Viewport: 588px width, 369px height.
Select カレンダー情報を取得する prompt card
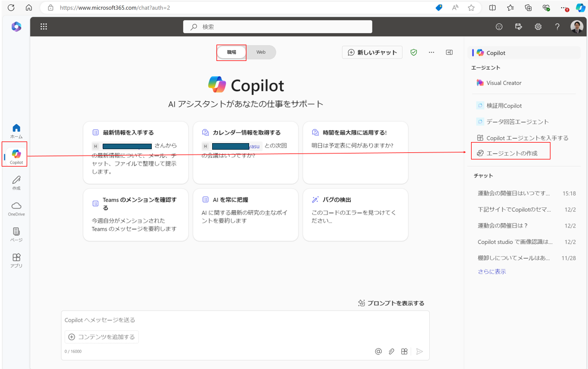pos(246,153)
